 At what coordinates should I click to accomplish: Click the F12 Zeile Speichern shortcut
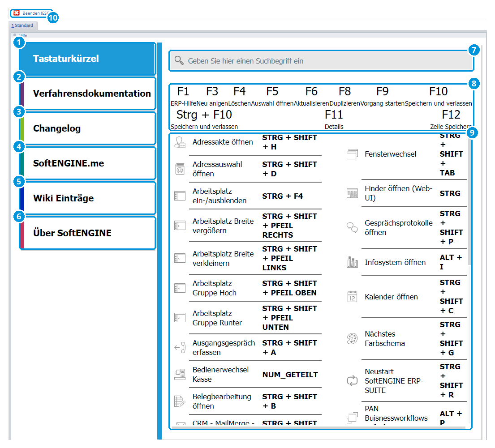point(451,120)
